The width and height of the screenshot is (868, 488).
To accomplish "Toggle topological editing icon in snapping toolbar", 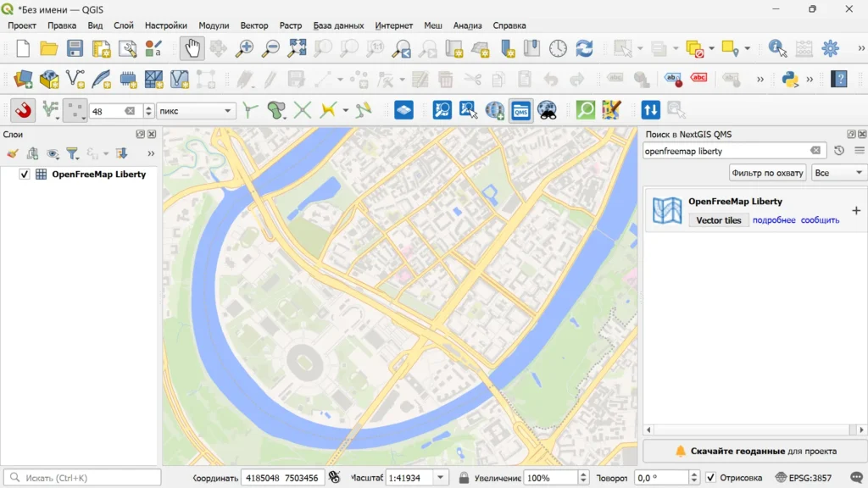I will pos(250,110).
